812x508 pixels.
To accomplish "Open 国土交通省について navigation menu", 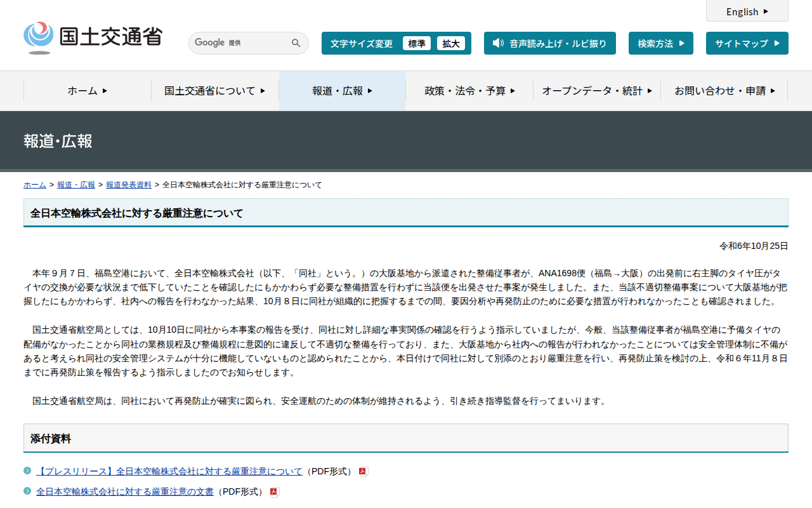I will click(x=215, y=91).
